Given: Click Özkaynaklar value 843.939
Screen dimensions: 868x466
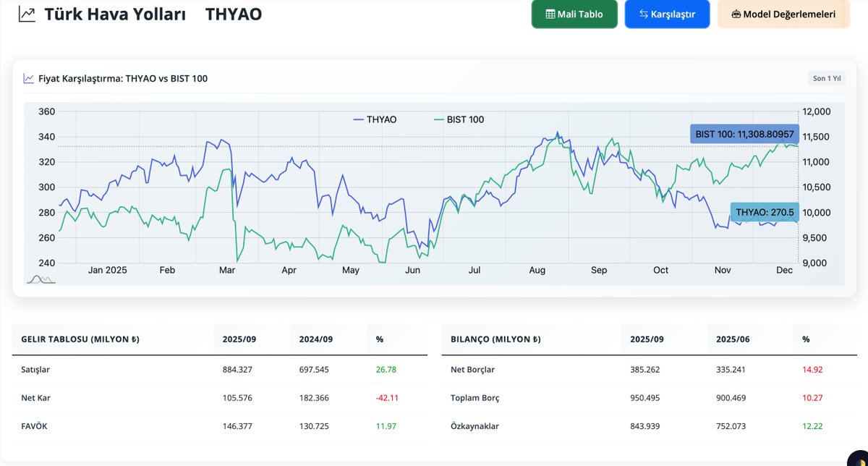Looking at the screenshot, I should pos(646,426).
